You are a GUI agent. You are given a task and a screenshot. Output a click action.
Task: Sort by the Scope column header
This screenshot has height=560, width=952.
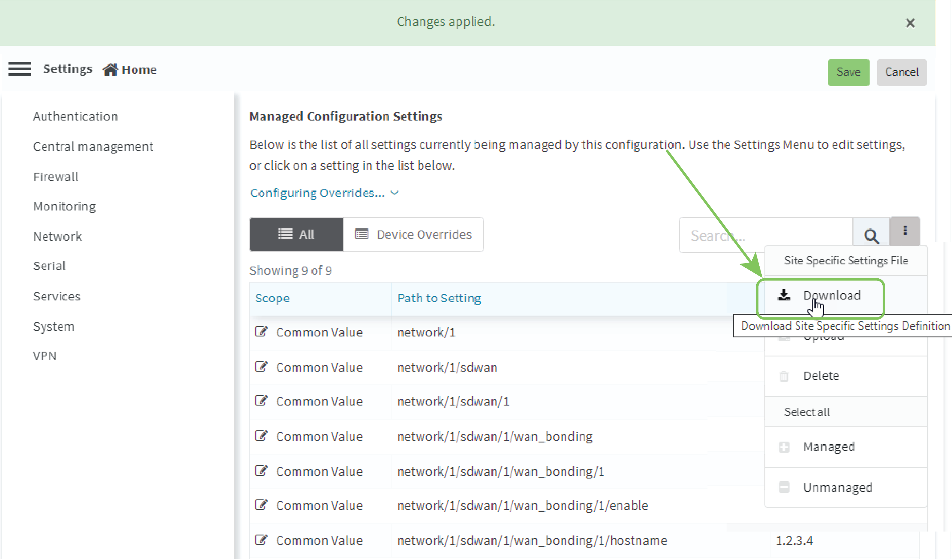pos(272,298)
